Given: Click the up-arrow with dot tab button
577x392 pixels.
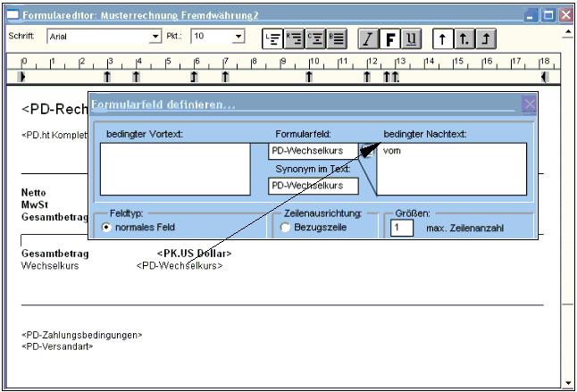Looking at the screenshot, I should [461, 39].
